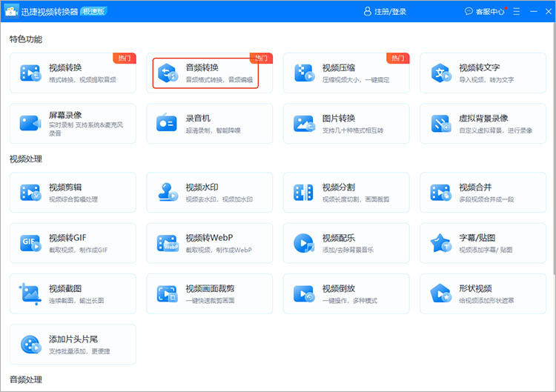
Task: Open the 视频倒放 reverse icon
Action: pos(304,294)
